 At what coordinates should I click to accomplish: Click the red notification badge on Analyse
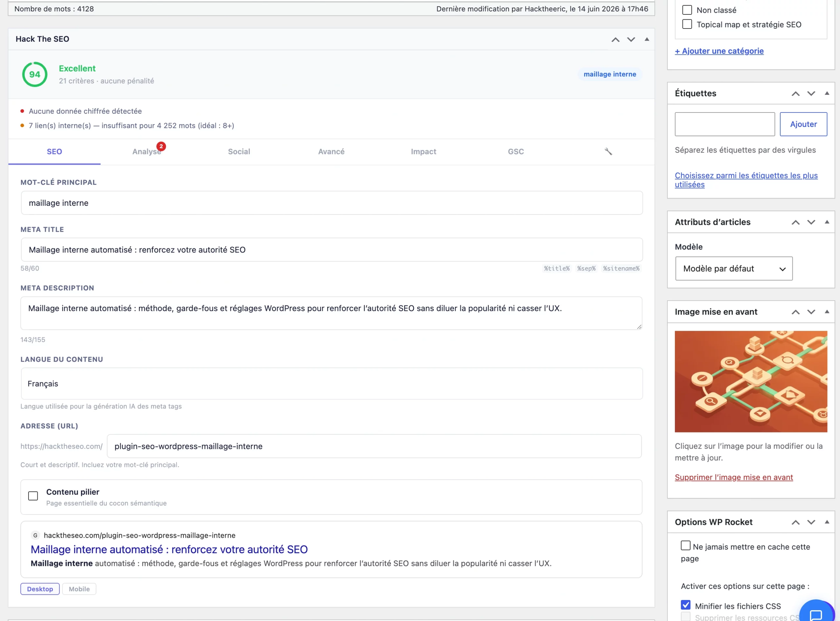(x=161, y=146)
